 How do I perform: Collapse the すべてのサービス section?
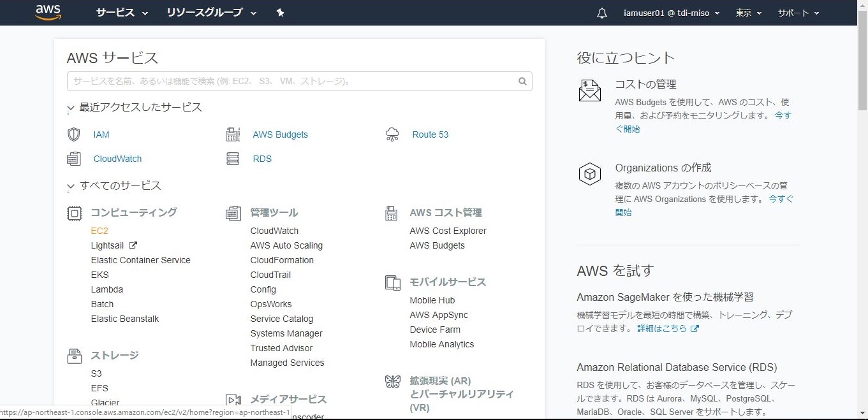pyautogui.click(x=71, y=187)
